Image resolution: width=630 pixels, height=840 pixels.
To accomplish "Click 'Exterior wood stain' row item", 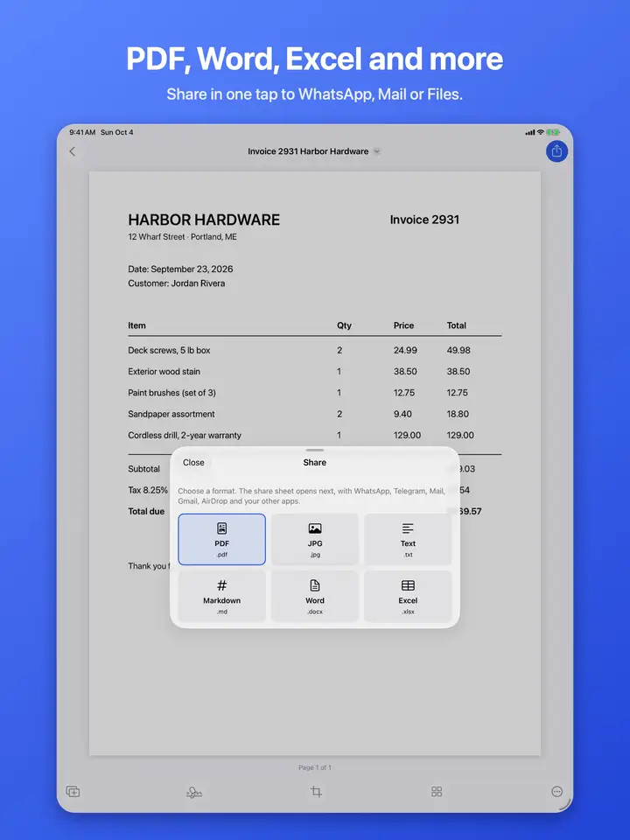I will 164,371.
